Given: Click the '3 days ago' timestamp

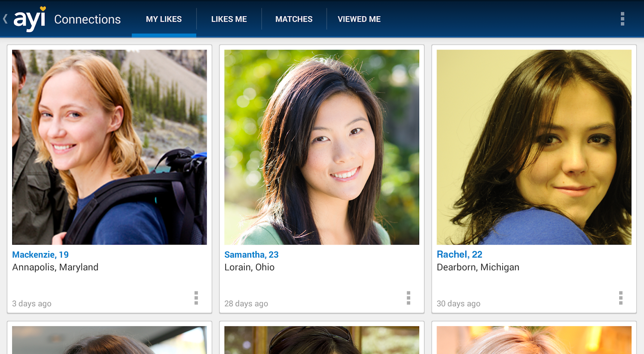Looking at the screenshot, I should click(x=32, y=304).
